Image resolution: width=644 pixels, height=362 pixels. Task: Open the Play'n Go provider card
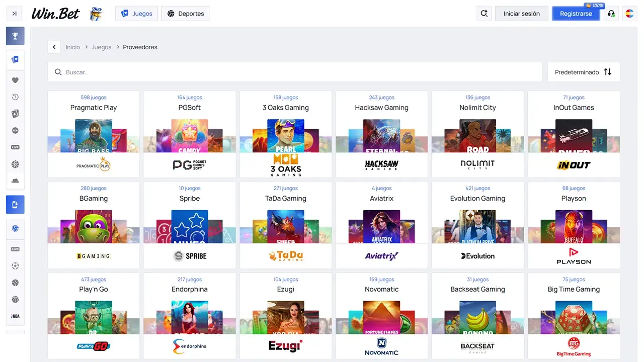click(x=94, y=316)
